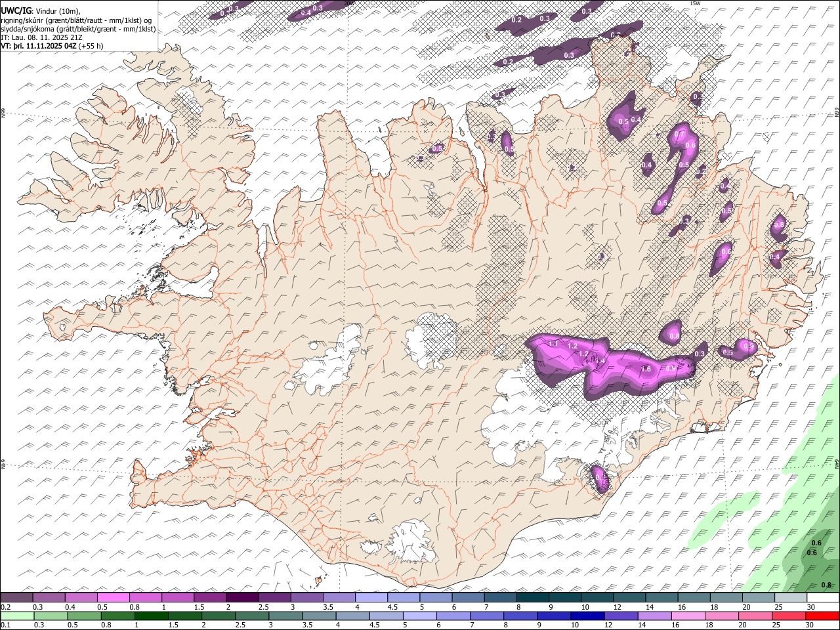The height and width of the screenshot is (630, 840).
Task: Click the 12 label in the upper scale
Action: click(618, 607)
